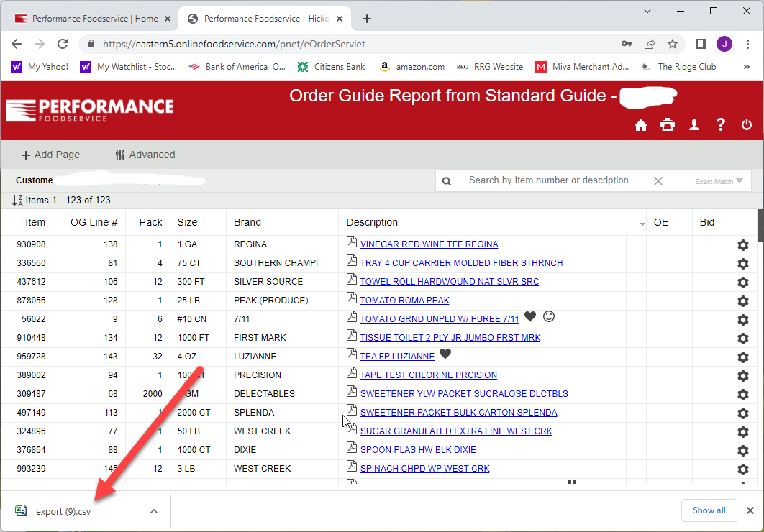Open gear options for TOMATO ROMA PEAK row
764x532 pixels.
click(x=743, y=301)
